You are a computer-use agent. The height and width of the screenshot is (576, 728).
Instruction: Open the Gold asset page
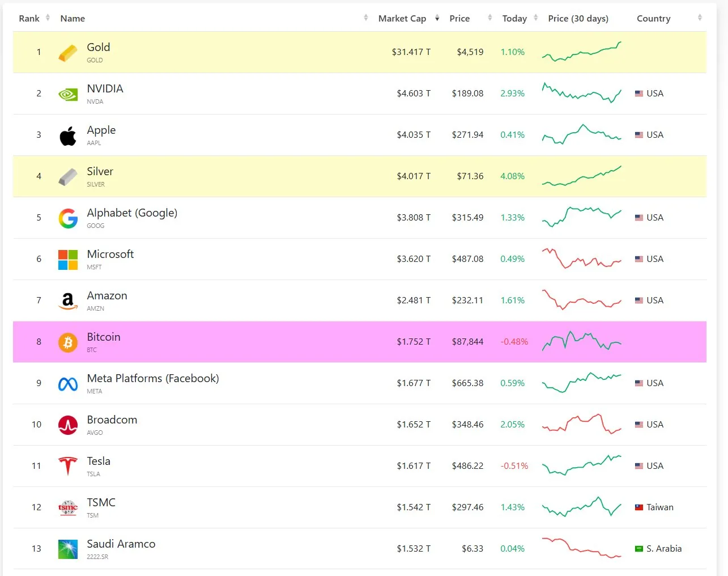click(x=99, y=48)
